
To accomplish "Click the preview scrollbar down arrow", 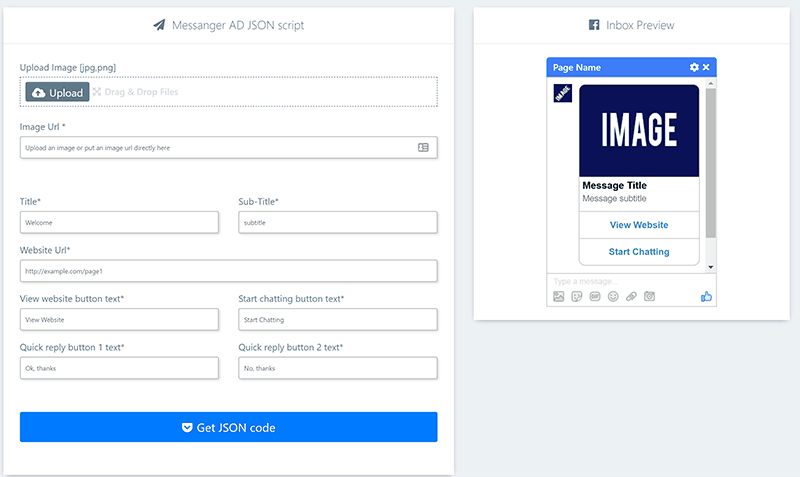I will (711, 267).
